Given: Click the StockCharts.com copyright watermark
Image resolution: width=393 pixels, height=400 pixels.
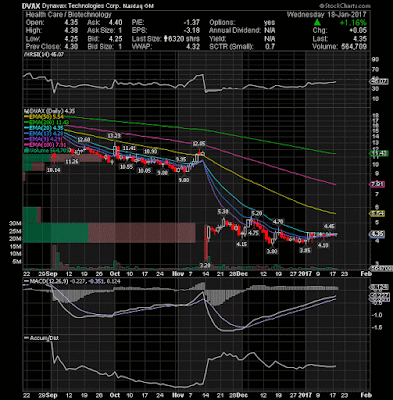Looking at the screenshot, I should (345, 6).
